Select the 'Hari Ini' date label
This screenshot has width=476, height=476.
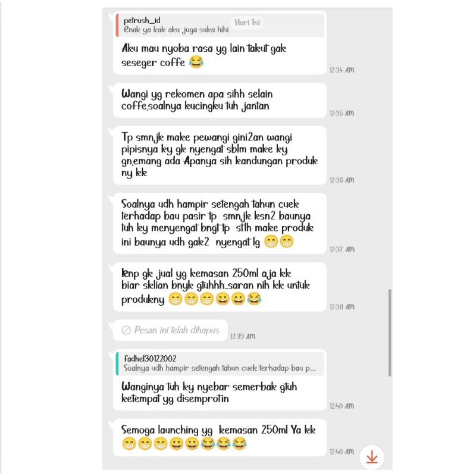click(248, 23)
